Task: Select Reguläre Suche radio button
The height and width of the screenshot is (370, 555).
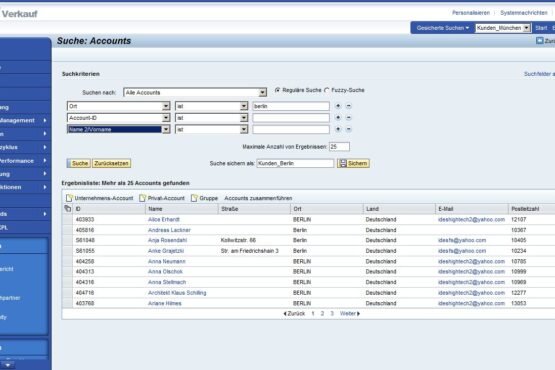Action: pos(278,90)
